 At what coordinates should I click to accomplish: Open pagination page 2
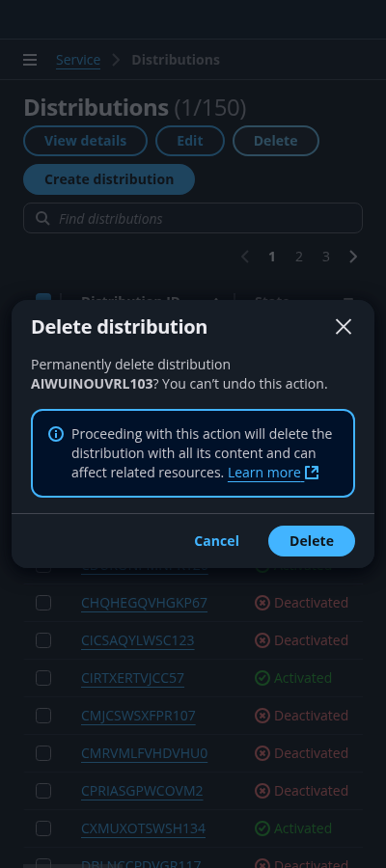[x=299, y=257]
